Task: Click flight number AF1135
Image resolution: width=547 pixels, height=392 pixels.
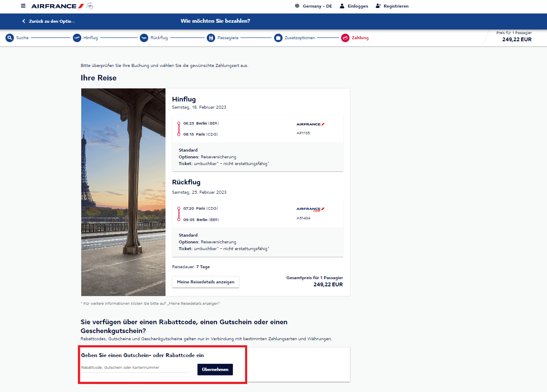Action: (303, 133)
